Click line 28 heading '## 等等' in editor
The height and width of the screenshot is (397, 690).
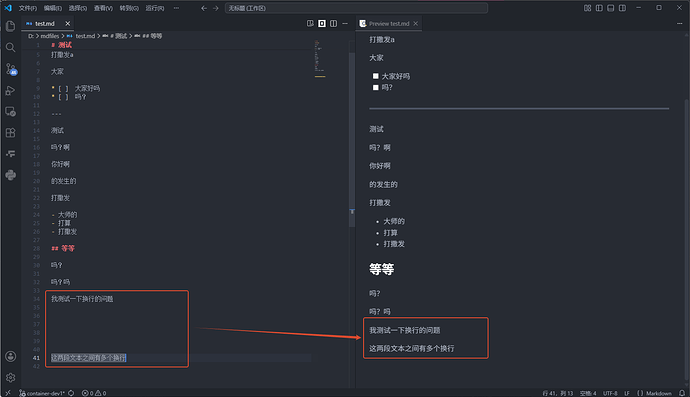point(63,248)
